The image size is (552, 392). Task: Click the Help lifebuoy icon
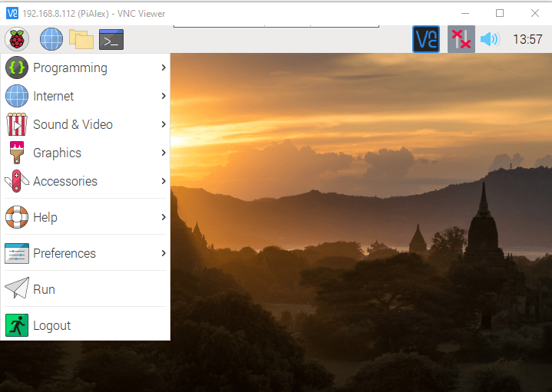[x=17, y=217]
